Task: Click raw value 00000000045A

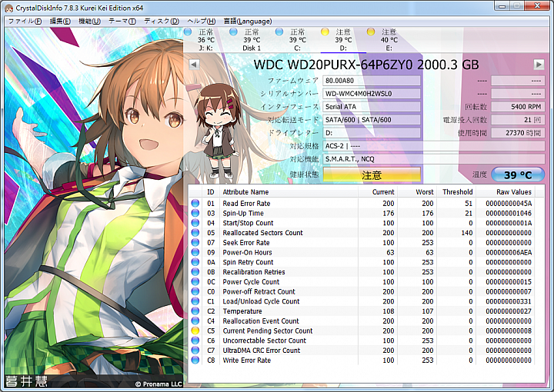Action: (509, 203)
